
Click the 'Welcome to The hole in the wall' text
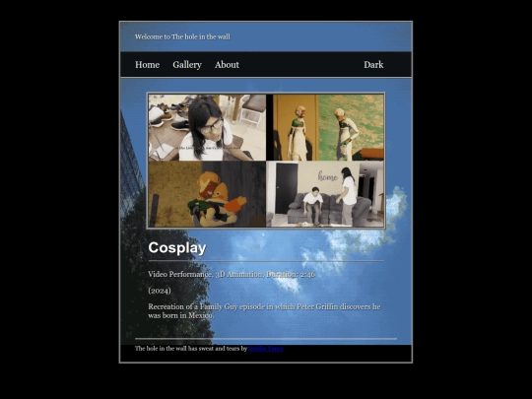pos(182,36)
